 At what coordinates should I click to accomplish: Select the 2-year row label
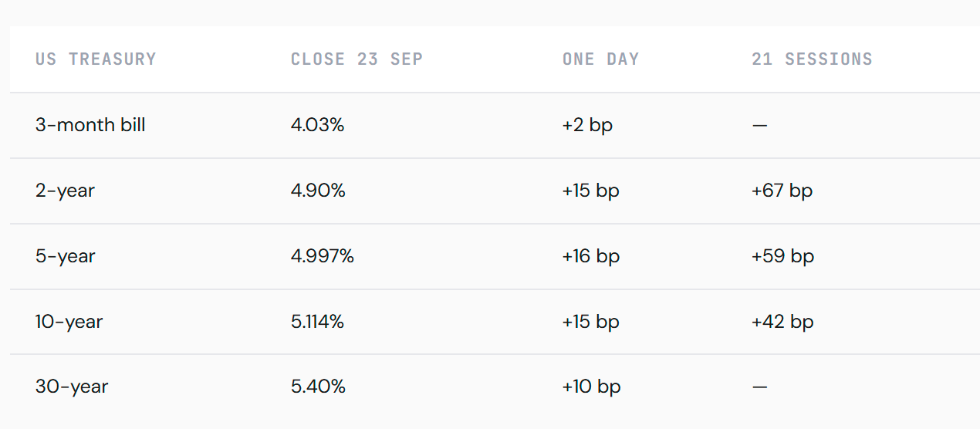(x=65, y=191)
